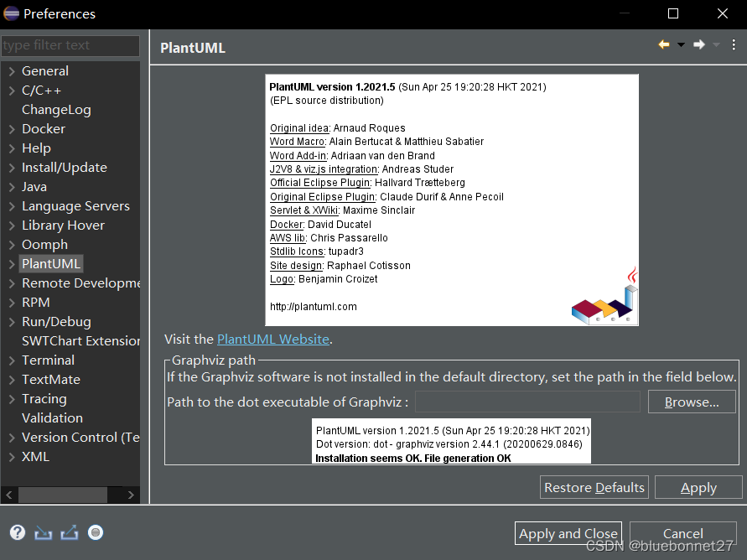This screenshot has height=560, width=747.
Task: Click the export preferences icon
Action: (x=70, y=531)
